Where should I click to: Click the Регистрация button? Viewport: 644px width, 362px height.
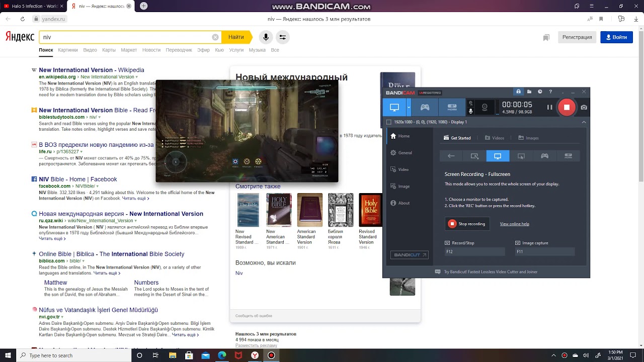577,37
